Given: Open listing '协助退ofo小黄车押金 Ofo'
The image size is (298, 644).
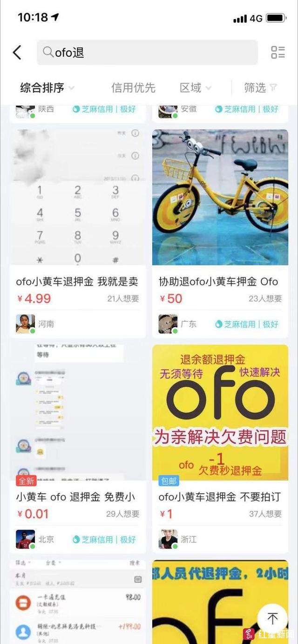Looking at the screenshot, I should (218, 282).
